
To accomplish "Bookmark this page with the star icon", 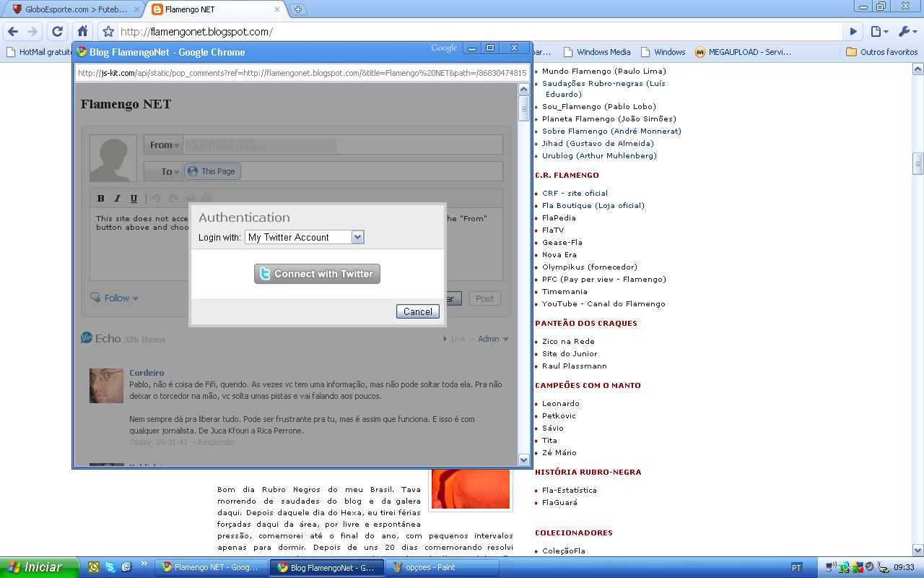I will click(x=108, y=32).
